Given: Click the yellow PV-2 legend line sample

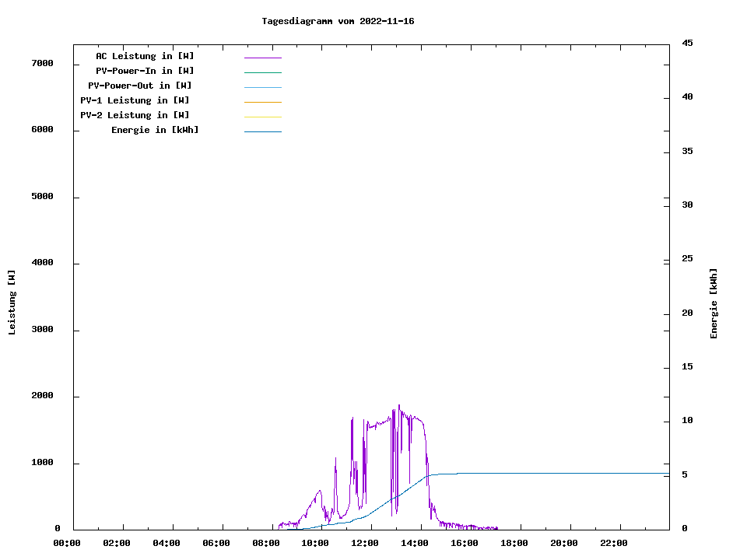Looking at the screenshot, I should coord(262,117).
